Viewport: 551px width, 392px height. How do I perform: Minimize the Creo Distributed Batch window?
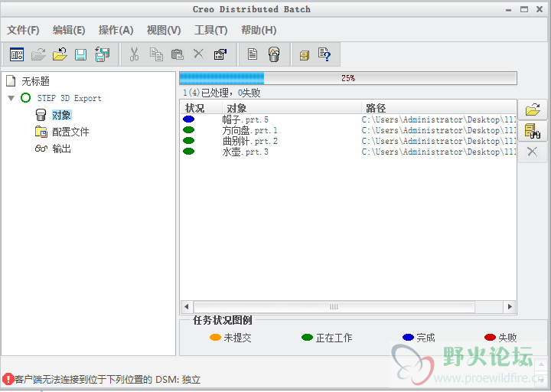tap(508, 10)
